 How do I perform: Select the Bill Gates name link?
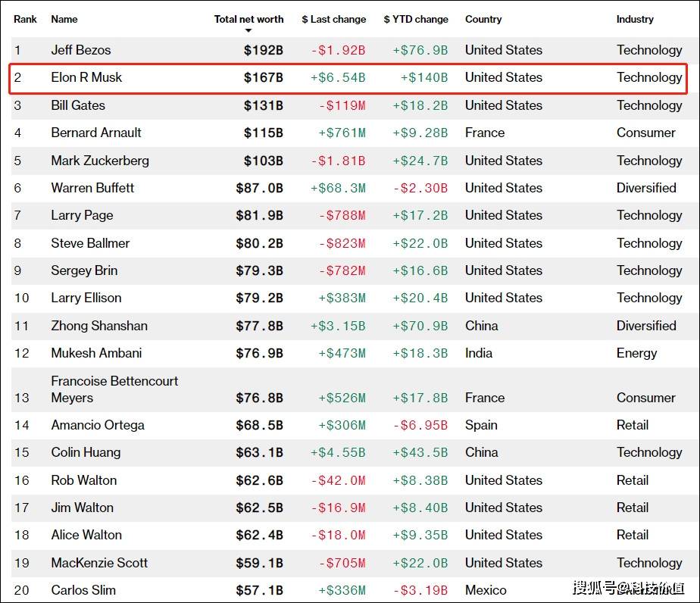[78, 105]
